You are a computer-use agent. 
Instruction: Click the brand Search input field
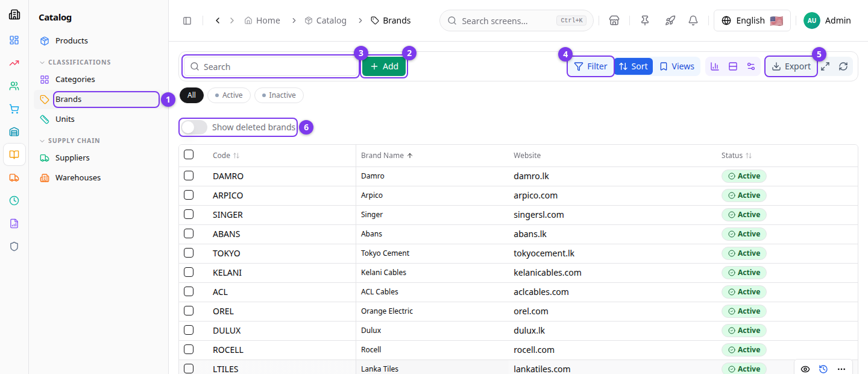pos(271,66)
